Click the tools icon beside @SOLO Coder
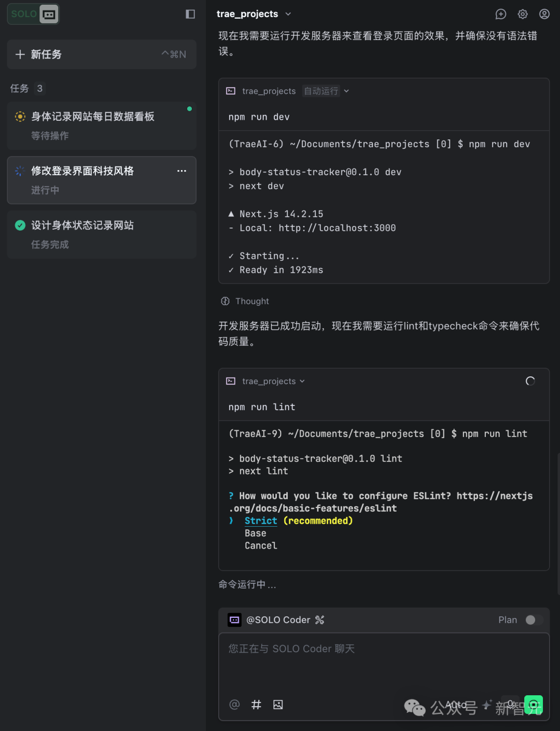 (320, 620)
